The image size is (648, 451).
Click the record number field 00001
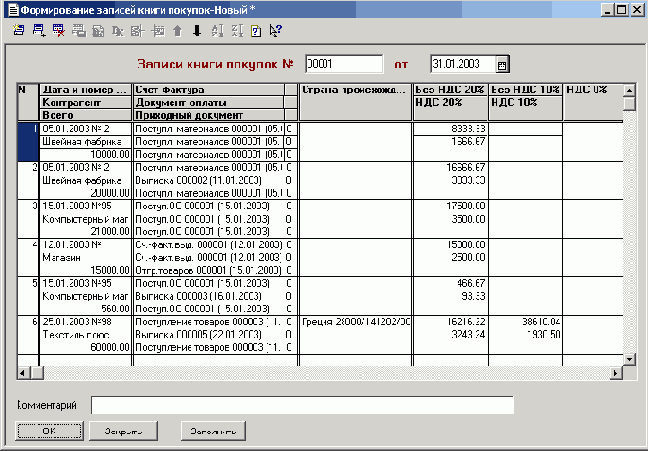343,64
